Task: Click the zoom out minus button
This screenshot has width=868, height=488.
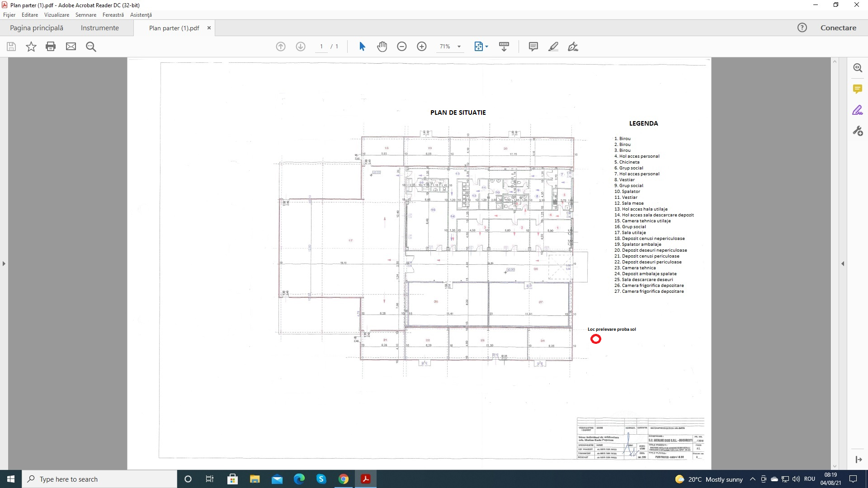Action: pos(402,47)
